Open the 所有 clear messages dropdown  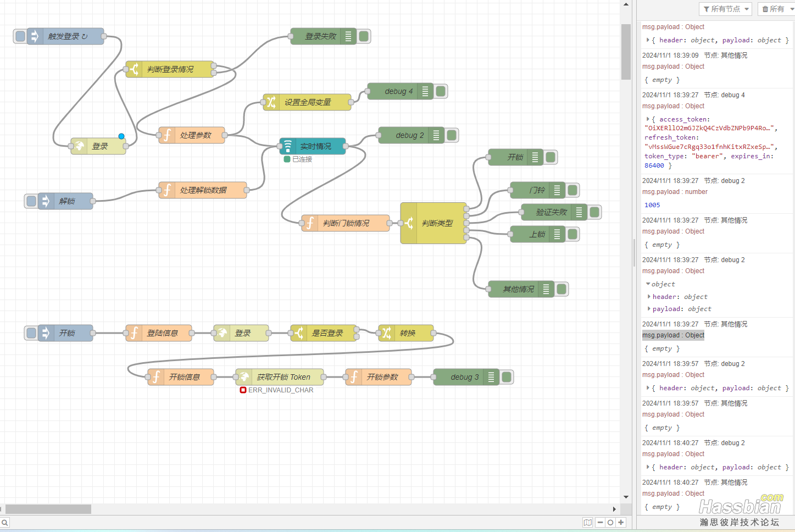(776, 9)
